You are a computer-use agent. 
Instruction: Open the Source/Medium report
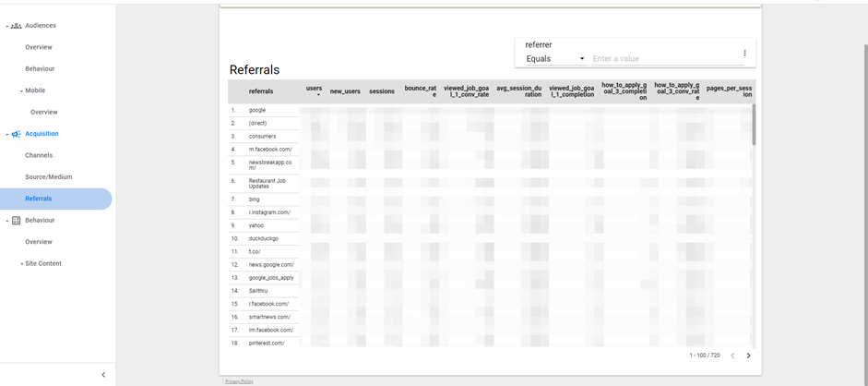point(48,176)
